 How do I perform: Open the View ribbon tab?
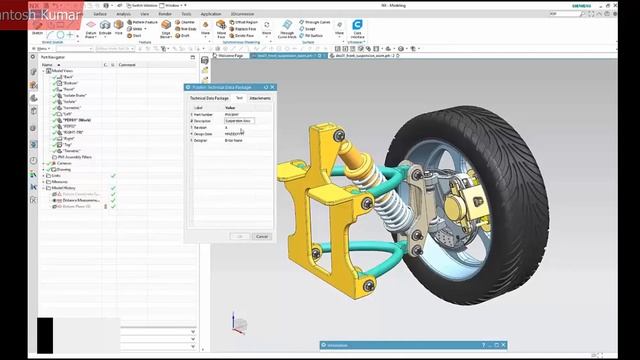pos(144,14)
